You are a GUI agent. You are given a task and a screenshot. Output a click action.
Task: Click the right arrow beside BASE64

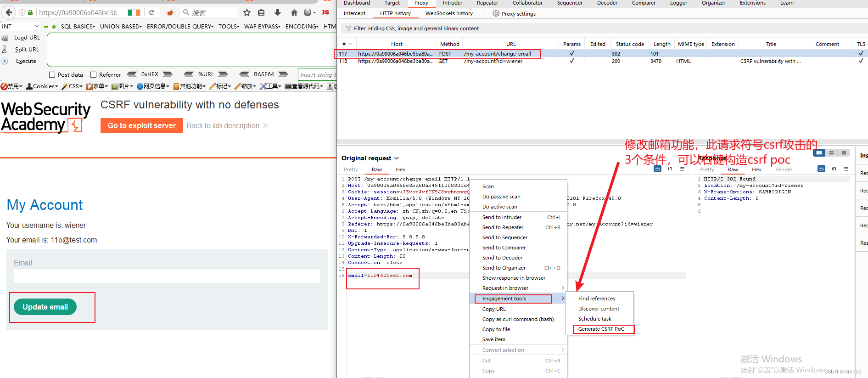coord(283,74)
